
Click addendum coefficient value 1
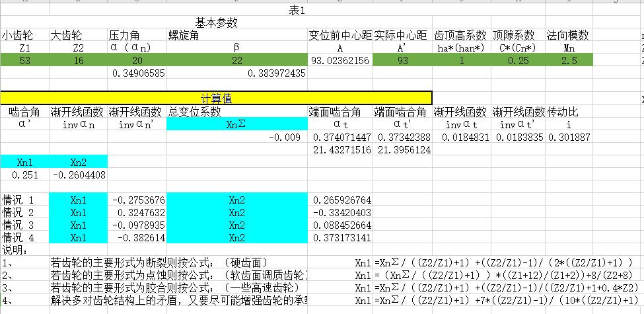(x=462, y=61)
